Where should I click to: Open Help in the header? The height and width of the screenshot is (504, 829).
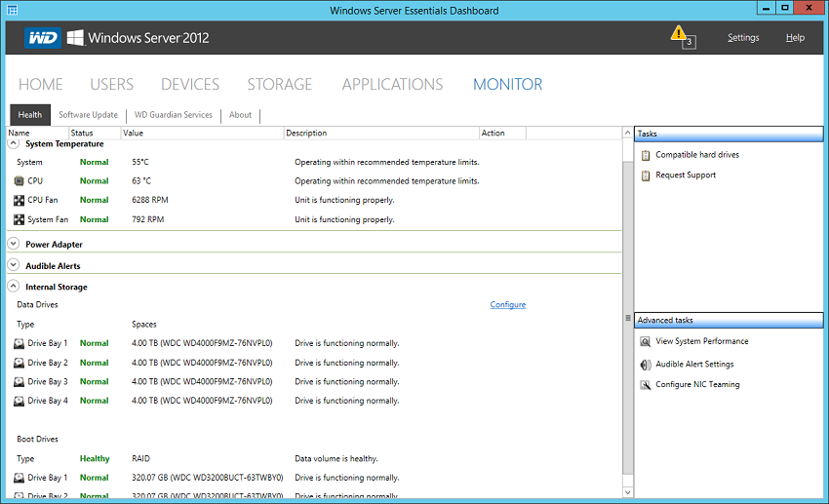pos(795,37)
